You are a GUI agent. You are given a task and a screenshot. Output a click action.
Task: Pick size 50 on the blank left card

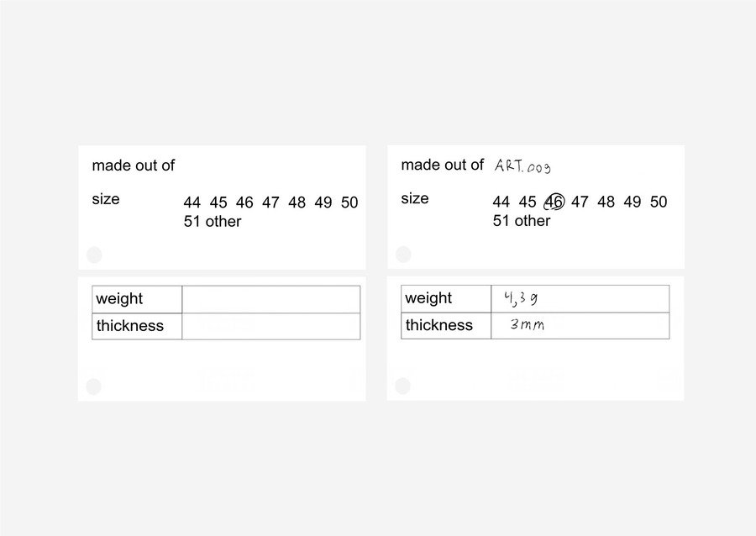coord(349,202)
